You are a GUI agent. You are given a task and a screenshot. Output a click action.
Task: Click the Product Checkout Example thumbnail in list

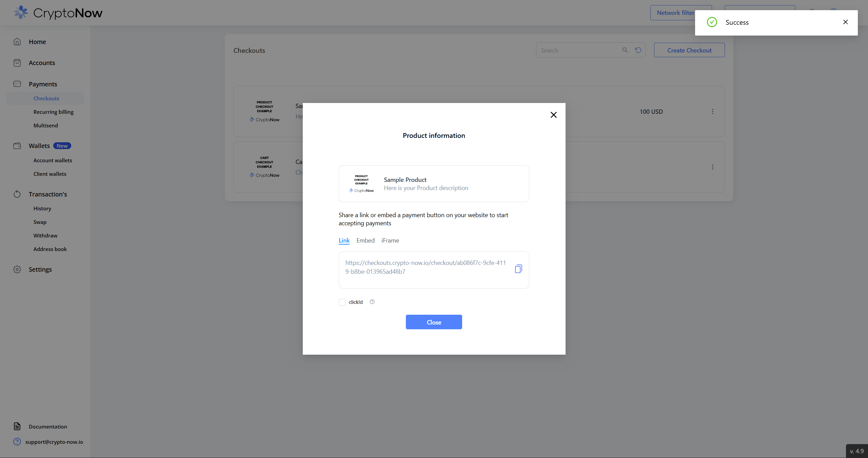(x=264, y=111)
